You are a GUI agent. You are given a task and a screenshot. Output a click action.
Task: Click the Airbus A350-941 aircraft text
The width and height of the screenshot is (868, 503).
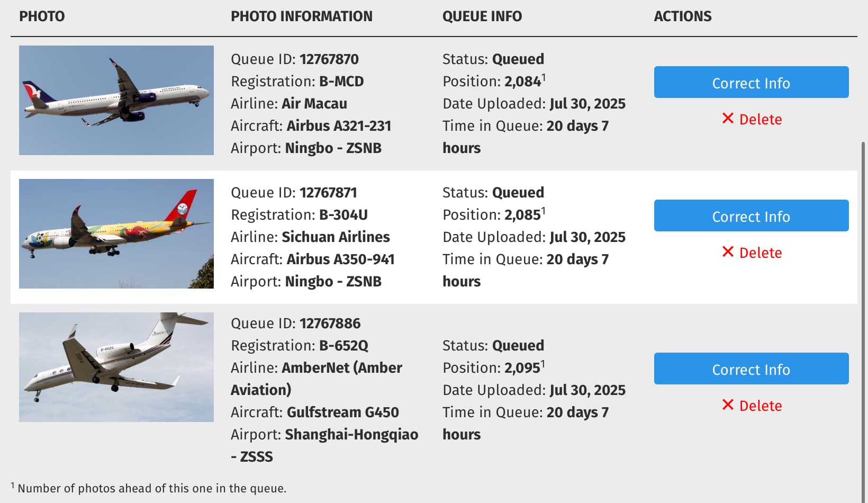340,259
